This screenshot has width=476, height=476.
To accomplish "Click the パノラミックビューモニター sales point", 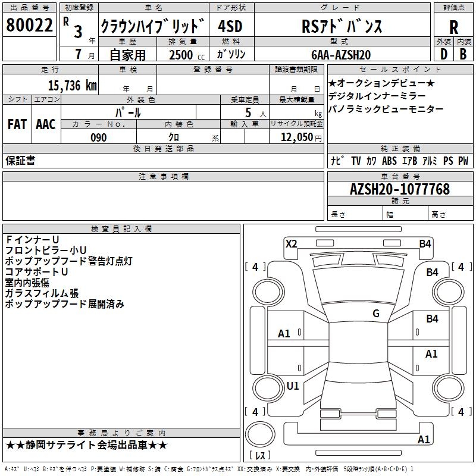I will (386, 109).
